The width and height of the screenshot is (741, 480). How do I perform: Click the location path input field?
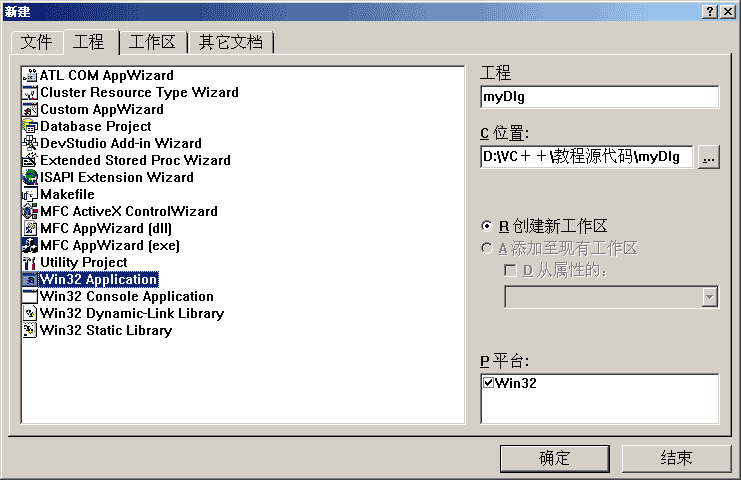tap(587, 157)
